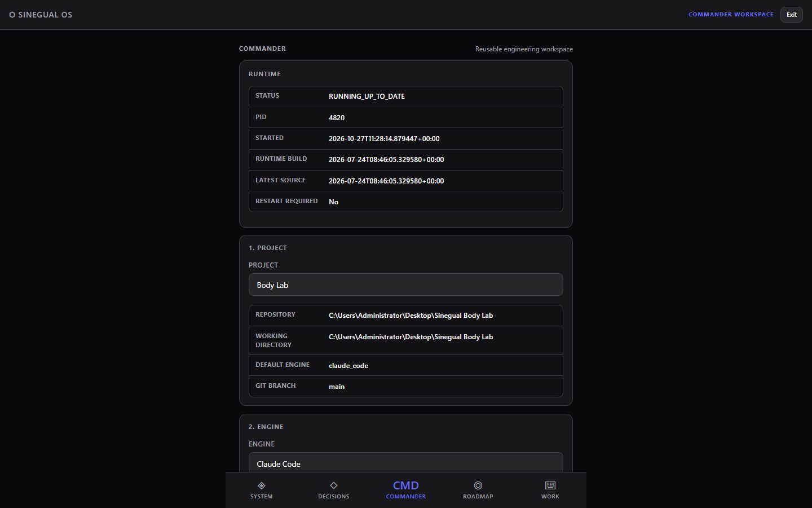Open the System tab icon
812x508 pixels.
(261, 485)
